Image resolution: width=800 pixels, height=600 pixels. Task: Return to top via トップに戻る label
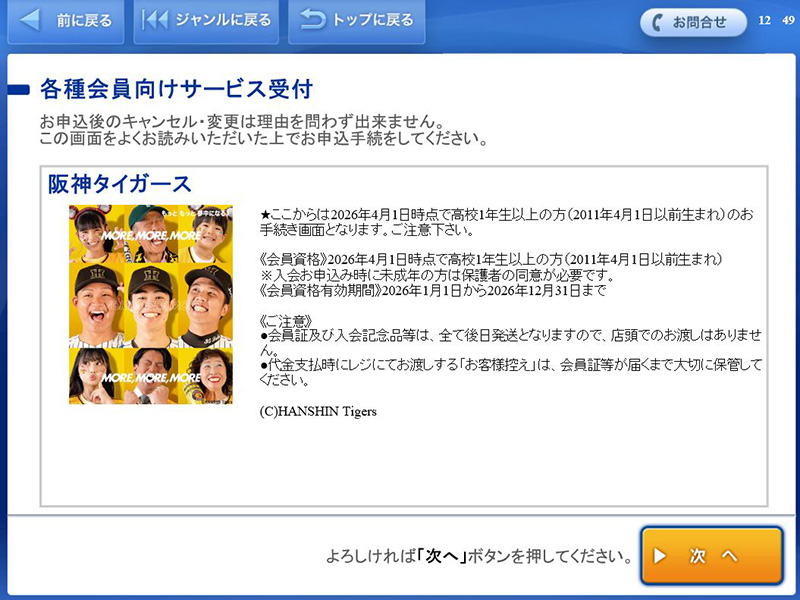[372, 20]
